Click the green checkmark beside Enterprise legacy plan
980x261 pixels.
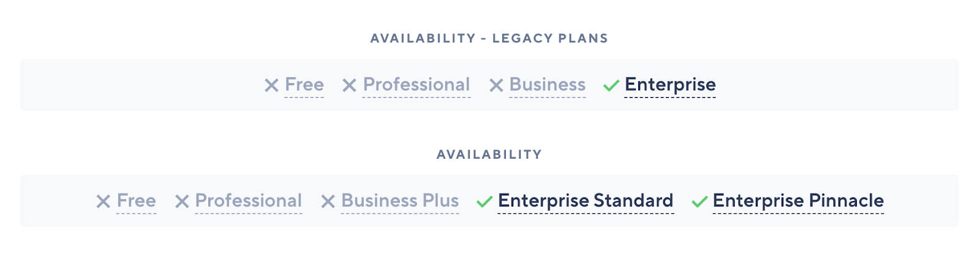611,85
